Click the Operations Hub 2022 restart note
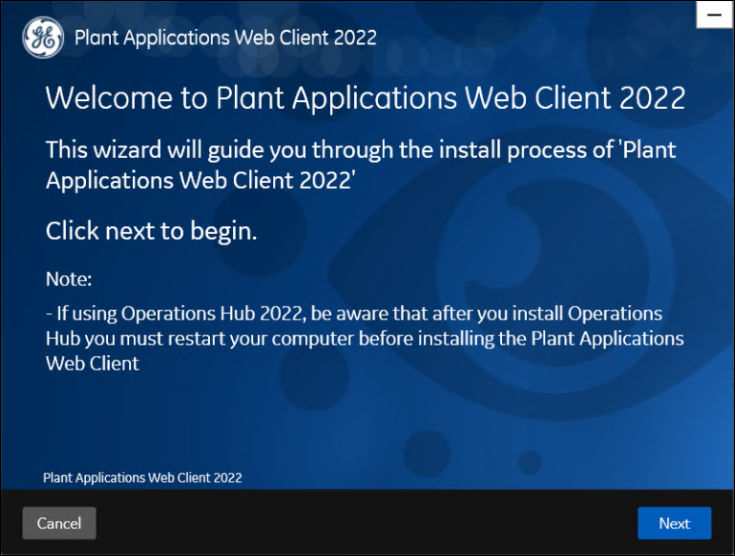 click(365, 338)
